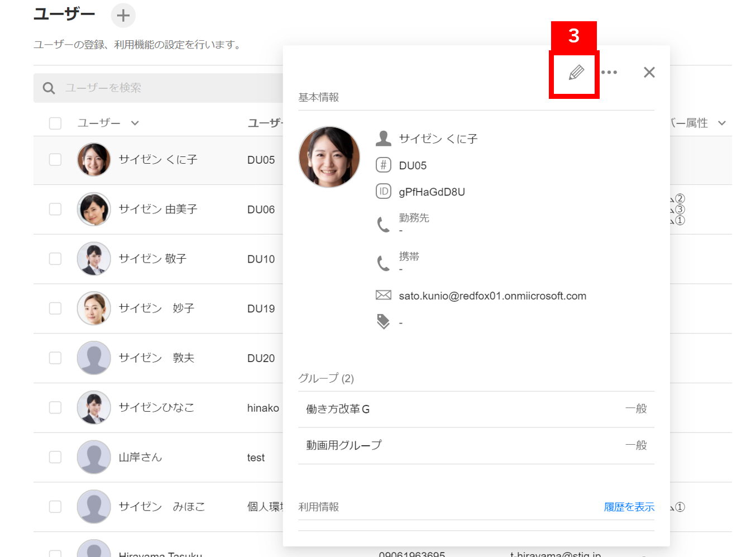Viewport: 756px width, 557px height.
Task: Click avatar of サイゼン 妙子
Action: coord(94,308)
